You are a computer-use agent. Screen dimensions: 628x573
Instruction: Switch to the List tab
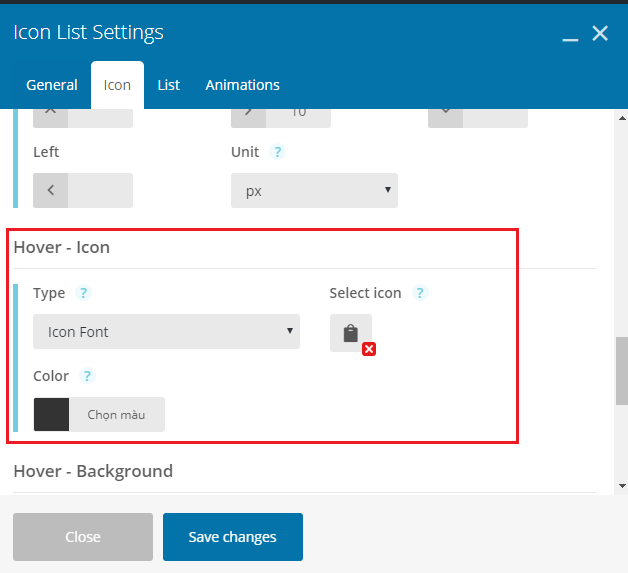(x=169, y=85)
